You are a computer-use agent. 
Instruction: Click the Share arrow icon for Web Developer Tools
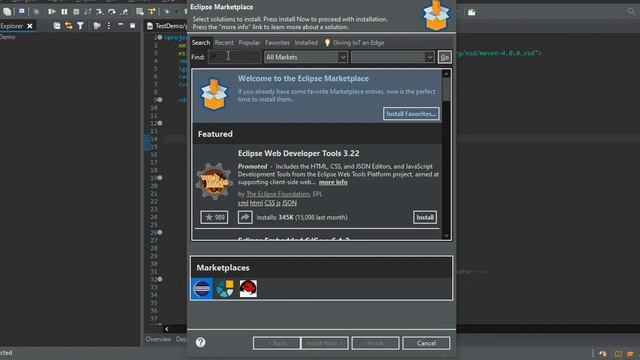(245, 217)
